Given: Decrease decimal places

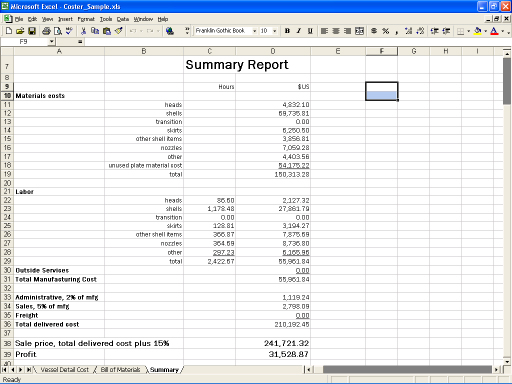Looking at the screenshot, I should (420, 31).
